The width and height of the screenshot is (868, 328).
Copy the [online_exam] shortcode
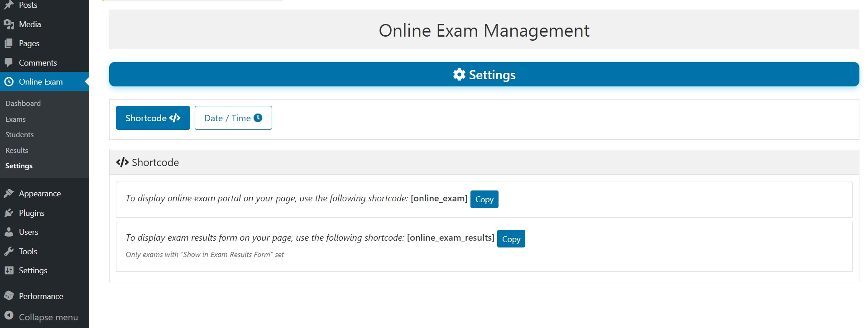[x=484, y=200]
